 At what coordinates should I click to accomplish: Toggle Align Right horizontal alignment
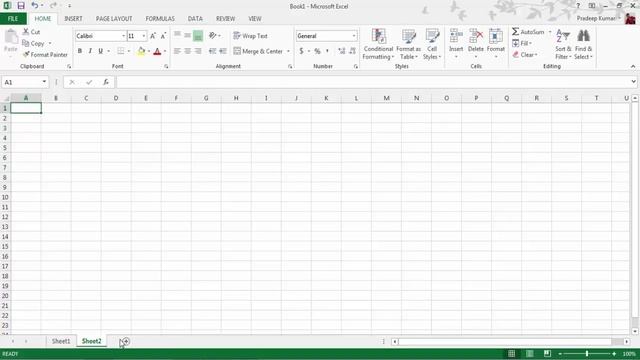click(198, 51)
